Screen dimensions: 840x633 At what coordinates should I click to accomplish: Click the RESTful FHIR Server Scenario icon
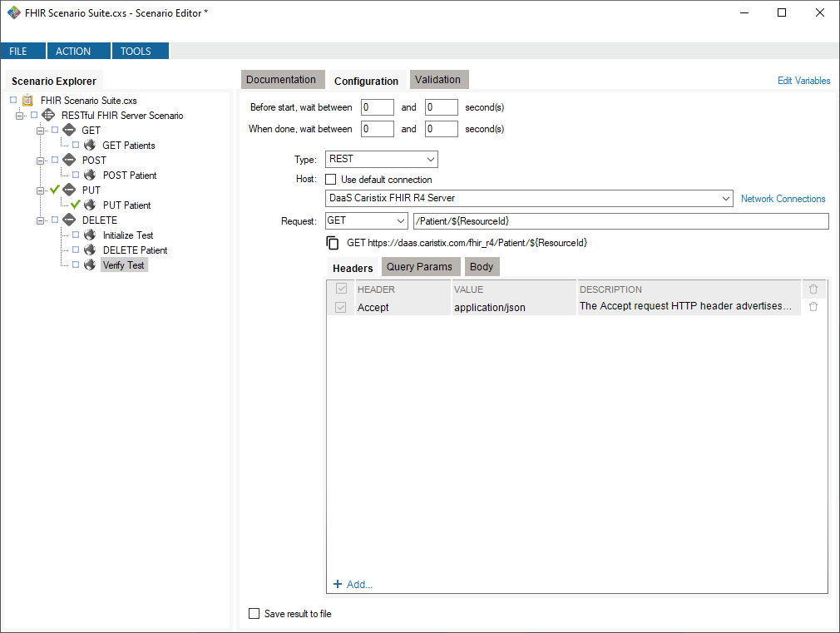click(47, 115)
